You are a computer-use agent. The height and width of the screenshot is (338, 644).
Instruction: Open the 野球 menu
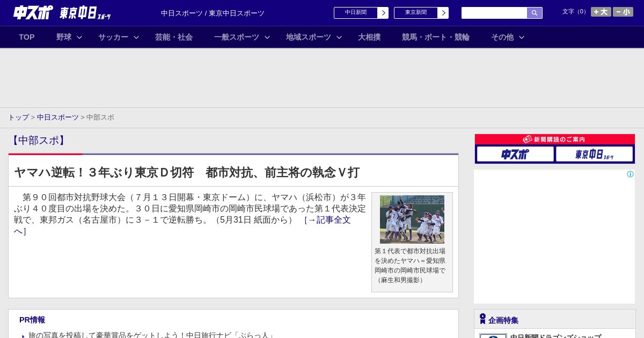64,37
